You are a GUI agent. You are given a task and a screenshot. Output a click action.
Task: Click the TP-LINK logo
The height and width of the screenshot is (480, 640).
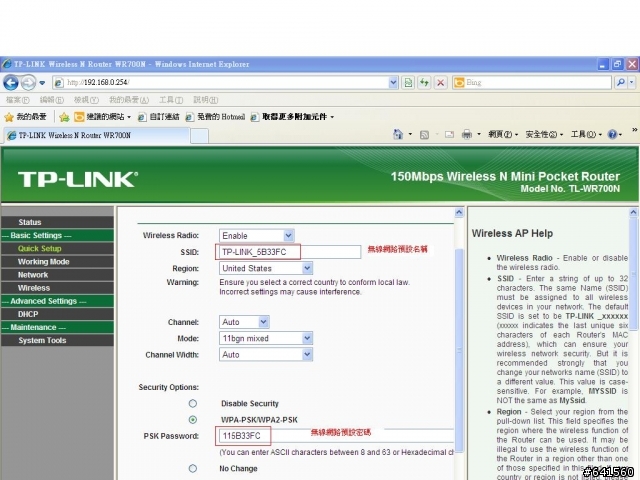coord(78,180)
